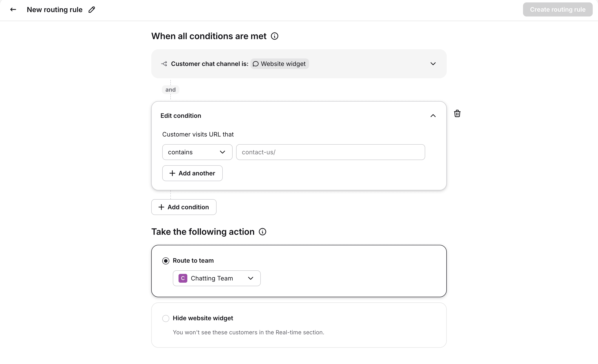Select the Hide website widget radio option
This screenshot has width=598, height=364.
[x=166, y=318]
